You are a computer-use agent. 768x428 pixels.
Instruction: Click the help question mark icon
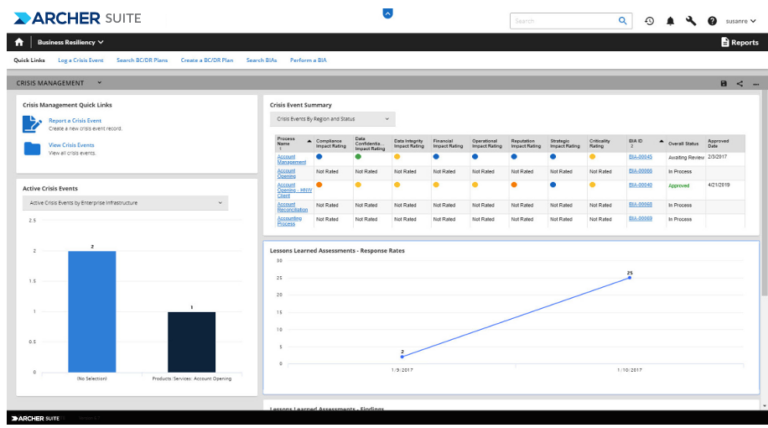tap(712, 20)
